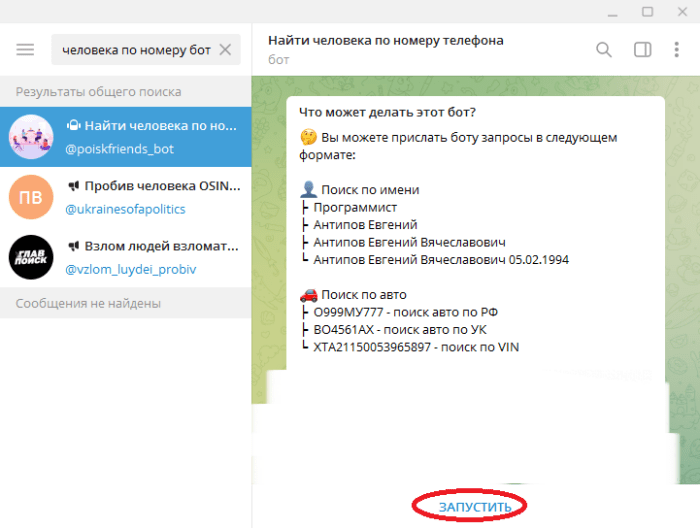This screenshot has height=528, width=700.
Task: Start the bot with ЗАПУСТИТЬ
Action: pos(475,507)
